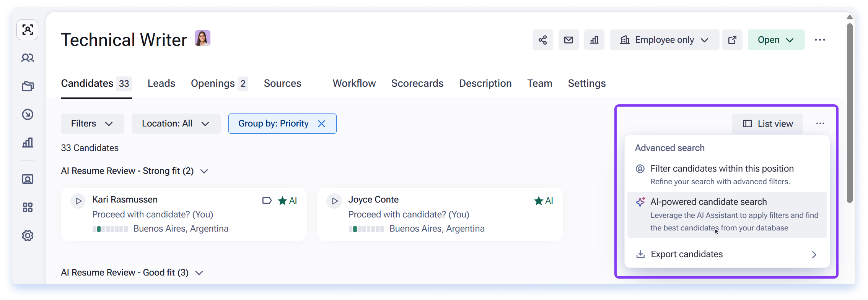Click the external link icon
Screen dimensions: 868x300
pos(732,40)
